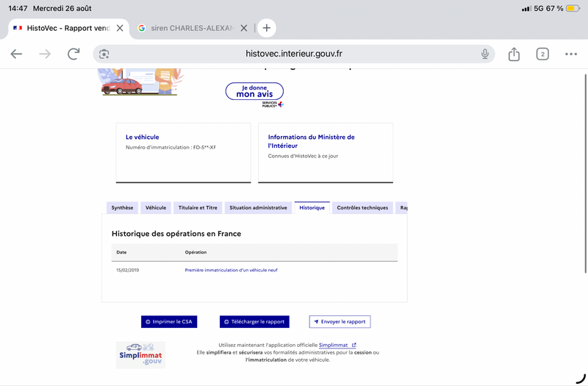Close the HistoVec tab
The image size is (588, 386).
coord(120,28)
